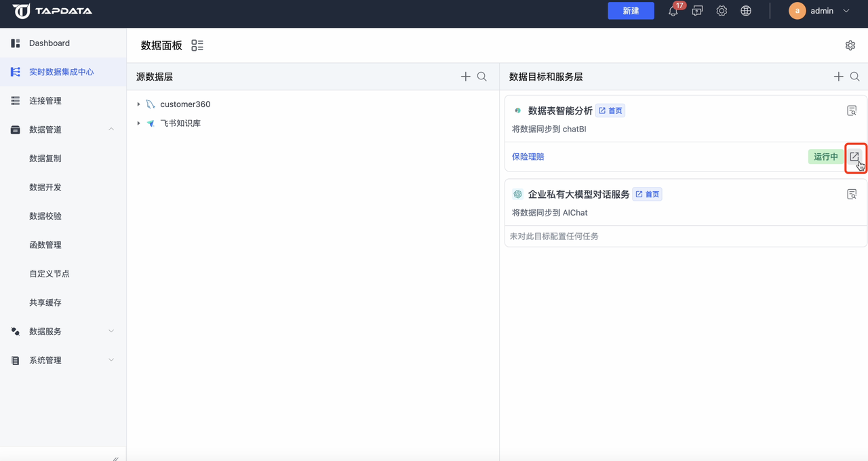868x461 pixels.
Task: Expand the customer360 tree node
Action: [x=140, y=104]
